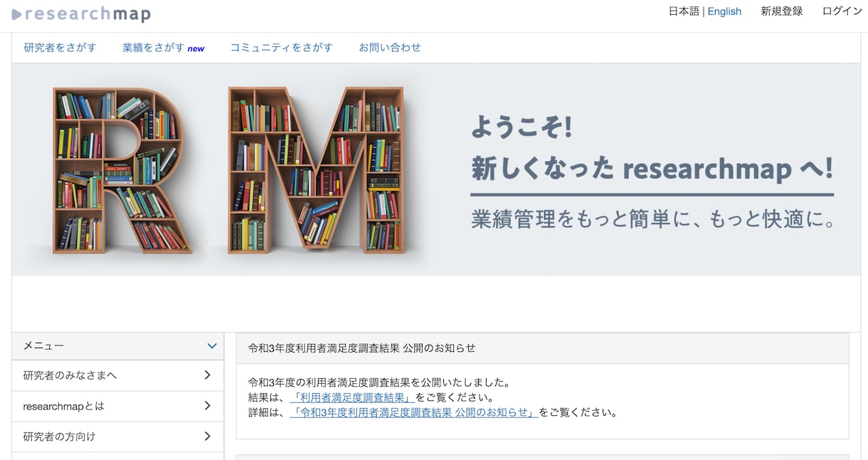Click the メニュー panel header text

coord(43,346)
